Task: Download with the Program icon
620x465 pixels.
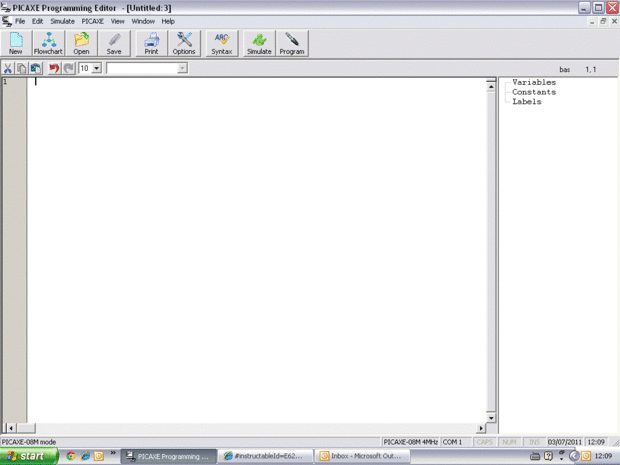Action: tap(292, 43)
